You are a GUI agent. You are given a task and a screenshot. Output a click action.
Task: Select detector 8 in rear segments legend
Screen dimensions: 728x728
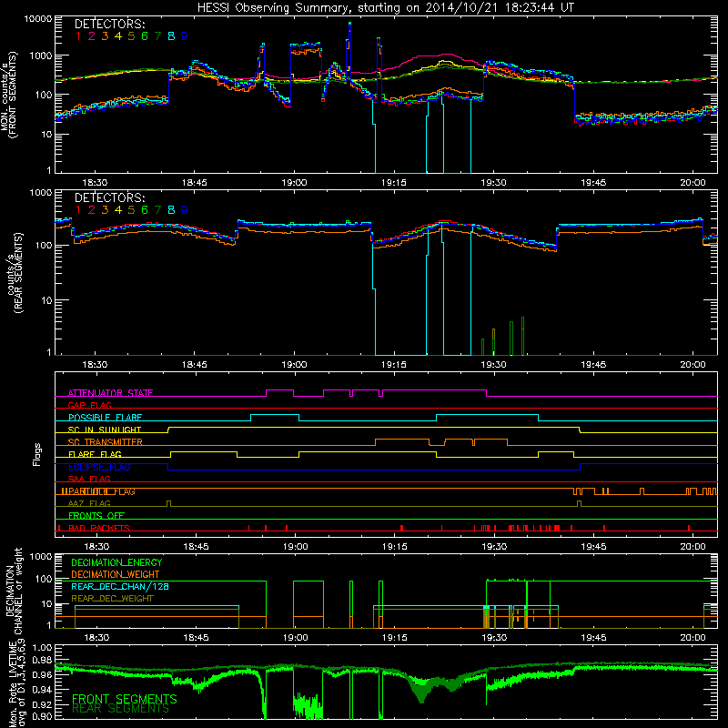pyautogui.click(x=171, y=210)
